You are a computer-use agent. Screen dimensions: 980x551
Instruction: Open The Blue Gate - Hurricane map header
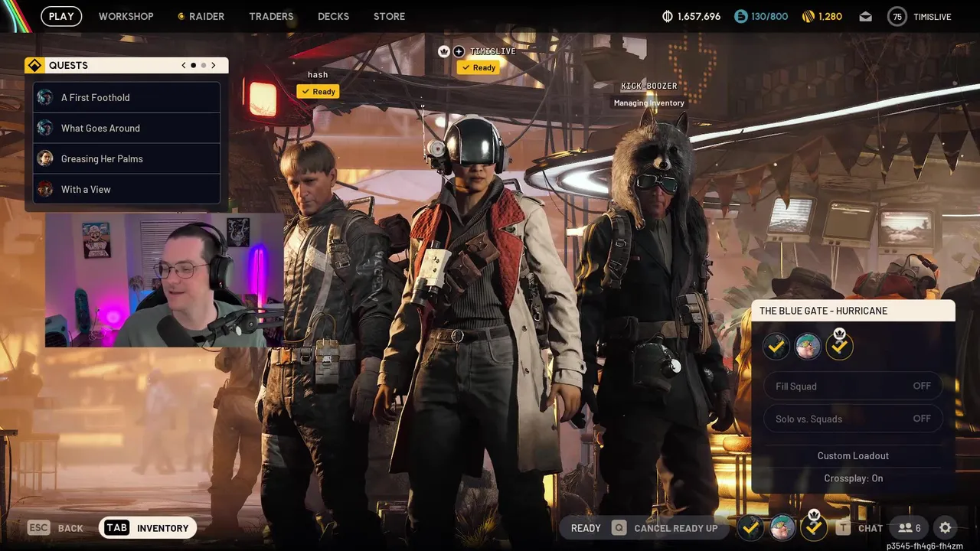(x=853, y=311)
